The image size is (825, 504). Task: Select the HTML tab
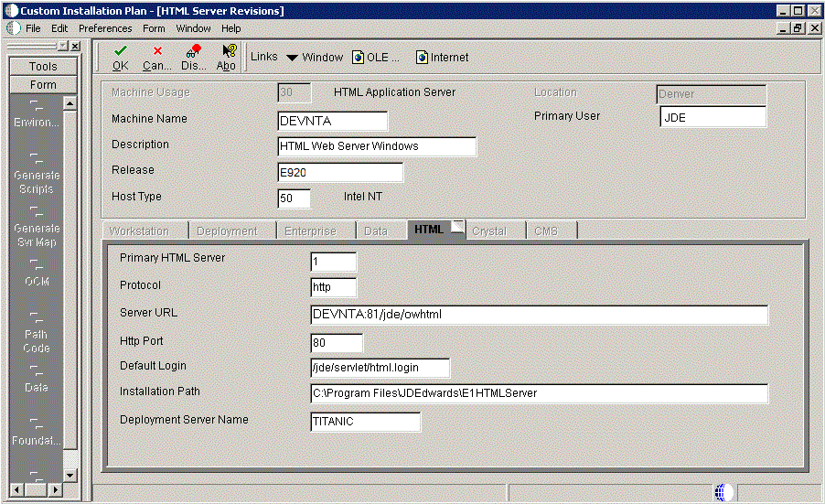tap(435, 230)
